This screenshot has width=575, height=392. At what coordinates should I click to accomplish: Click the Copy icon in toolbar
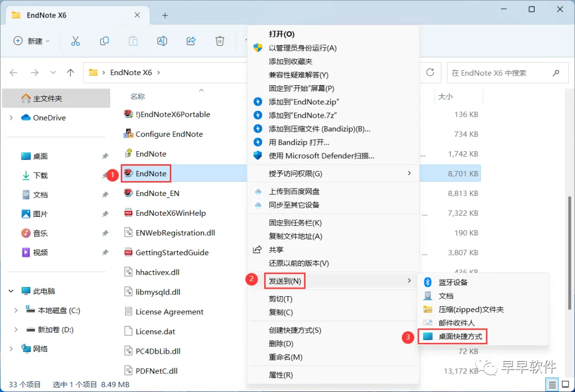point(104,41)
